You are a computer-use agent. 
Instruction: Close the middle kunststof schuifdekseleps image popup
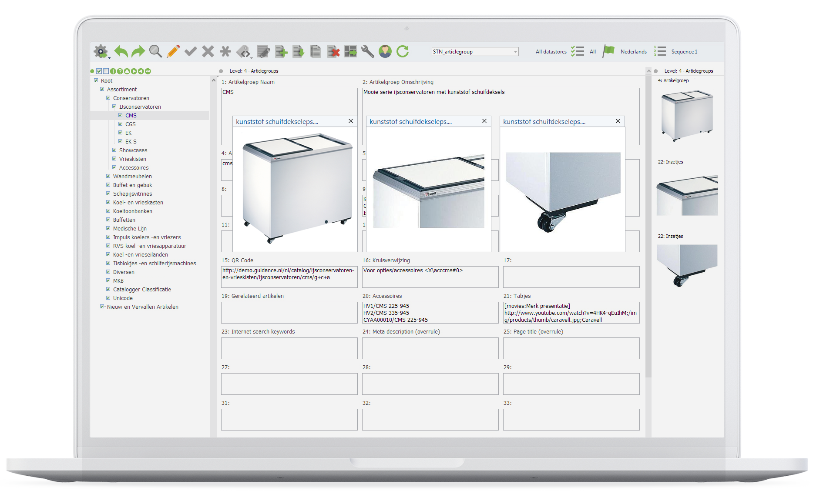pos(484,121)
